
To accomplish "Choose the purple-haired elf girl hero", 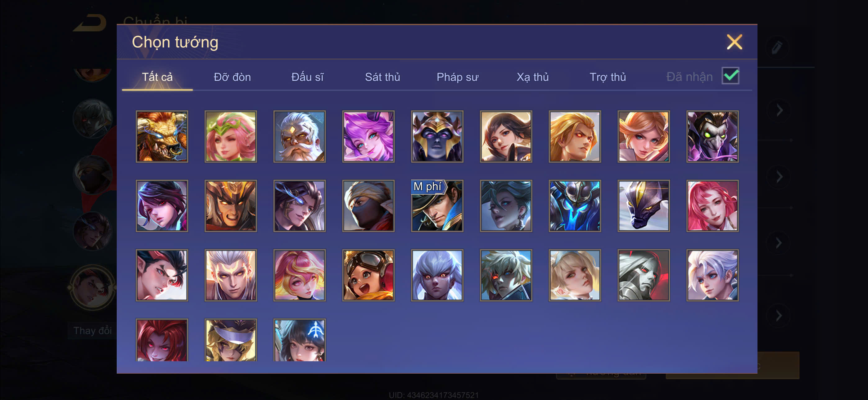I will (368, 136).
